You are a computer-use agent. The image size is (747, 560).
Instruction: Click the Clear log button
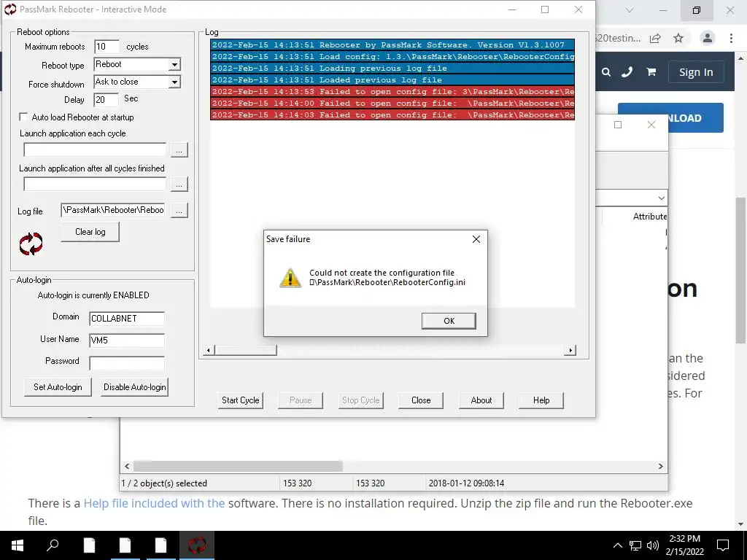(90, 232)
